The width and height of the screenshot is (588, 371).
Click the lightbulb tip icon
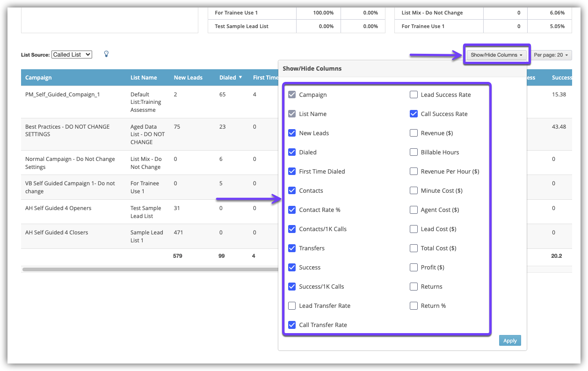[x=106, y=54]
